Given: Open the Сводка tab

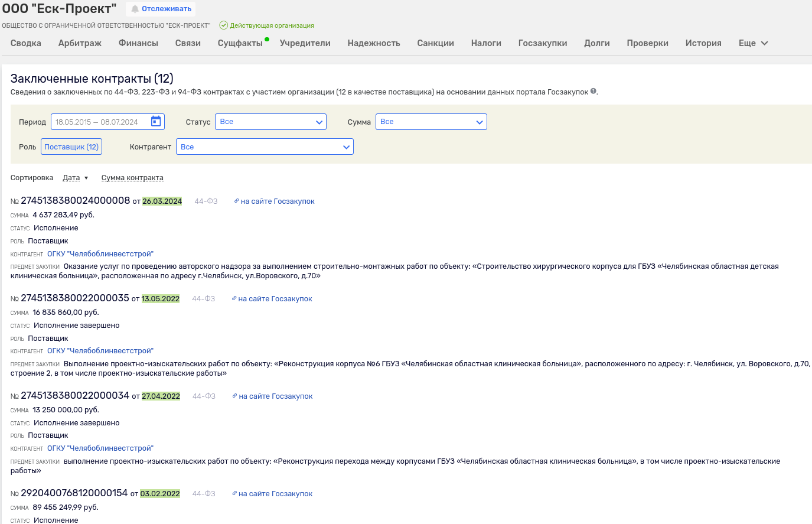Looking at the screenshot, I should pyautogui.click(x=26, y=43).
